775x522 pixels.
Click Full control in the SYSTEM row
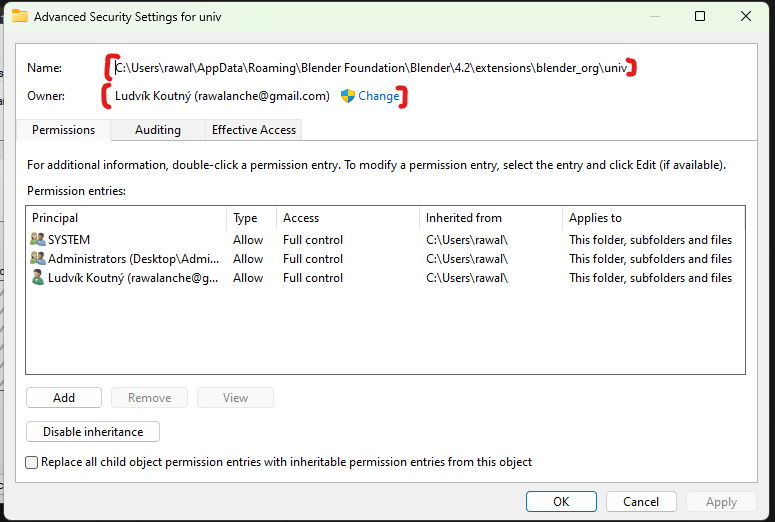[x=313, y=240]
